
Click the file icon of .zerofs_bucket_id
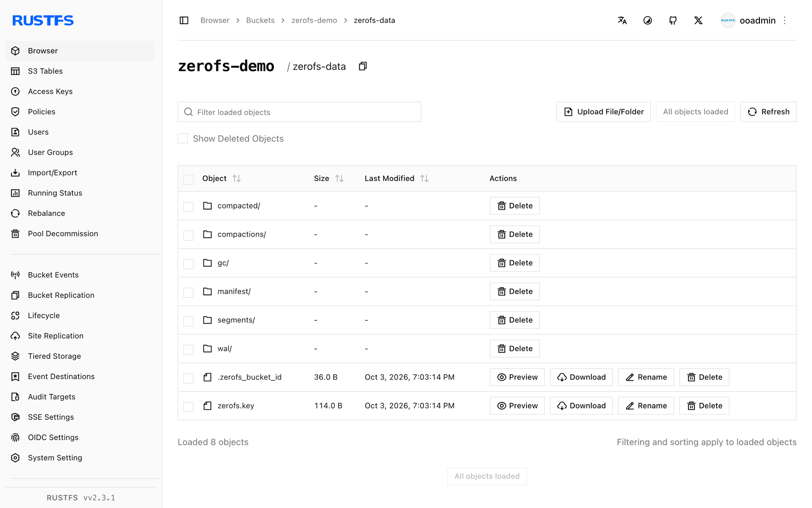207,377
